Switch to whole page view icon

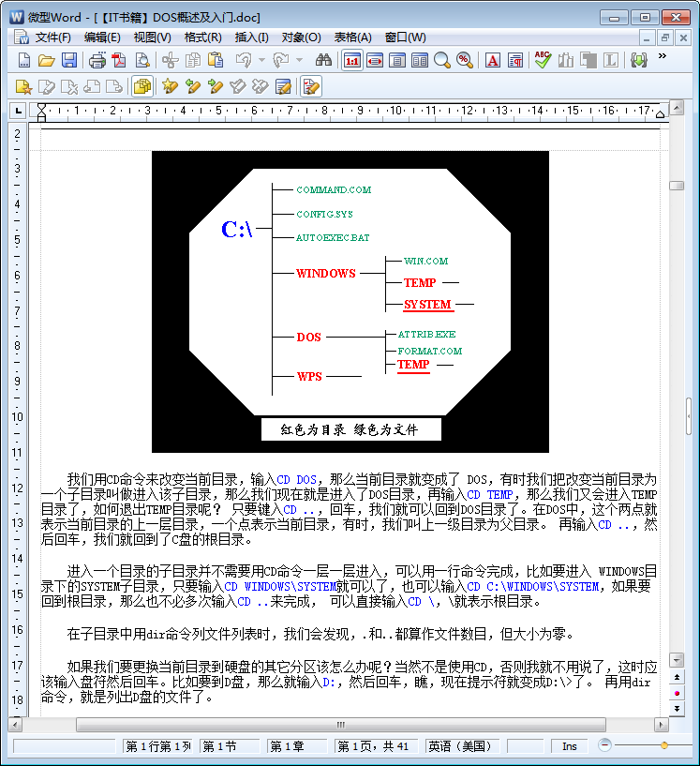(x=397, y=60)
